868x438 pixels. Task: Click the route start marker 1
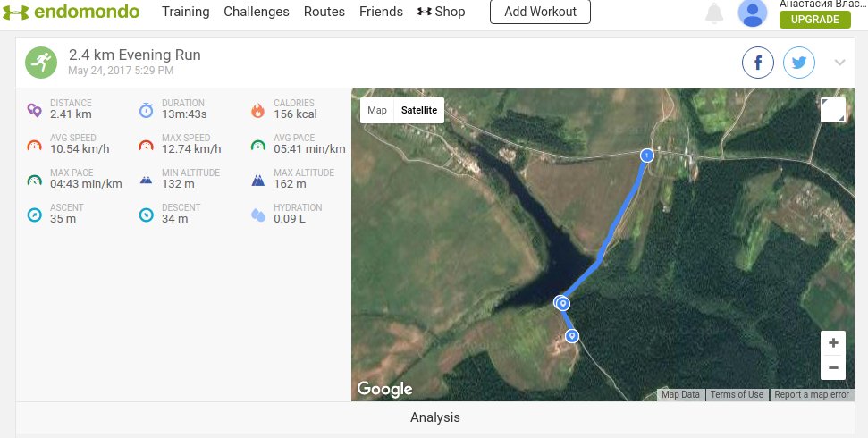click(647, 156)
